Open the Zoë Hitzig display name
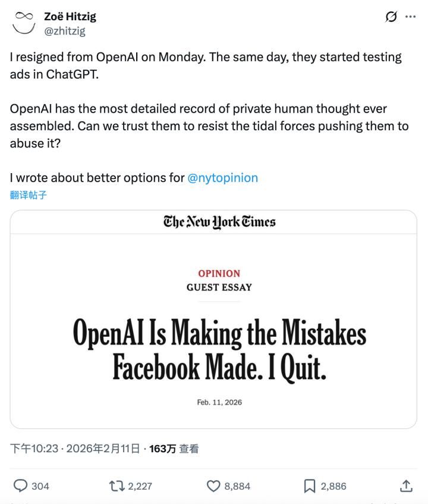Image resolution: width=428 pixels, height=504 pixels. 70,17
